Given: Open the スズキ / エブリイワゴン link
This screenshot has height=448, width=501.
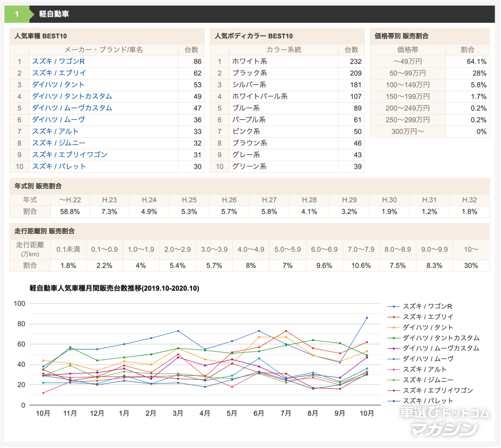Looking at the screenshot, I should (69, 154).
